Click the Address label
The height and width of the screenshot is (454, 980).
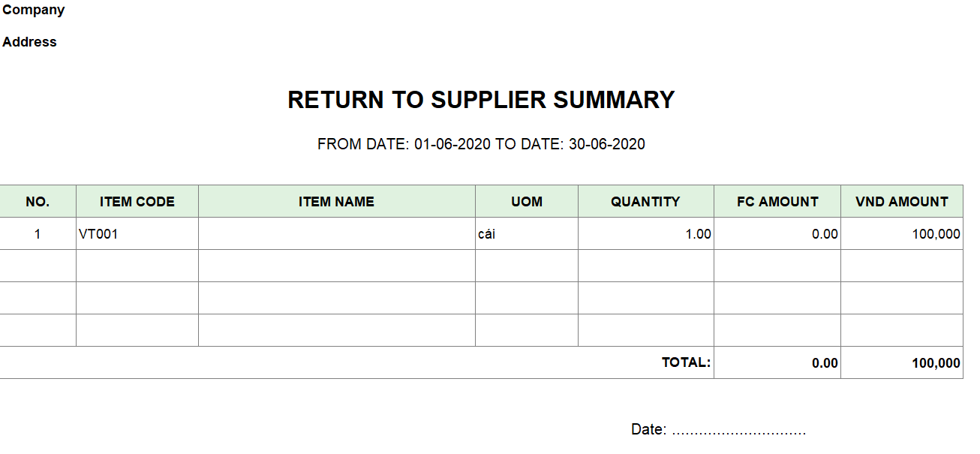coord(30,43)
